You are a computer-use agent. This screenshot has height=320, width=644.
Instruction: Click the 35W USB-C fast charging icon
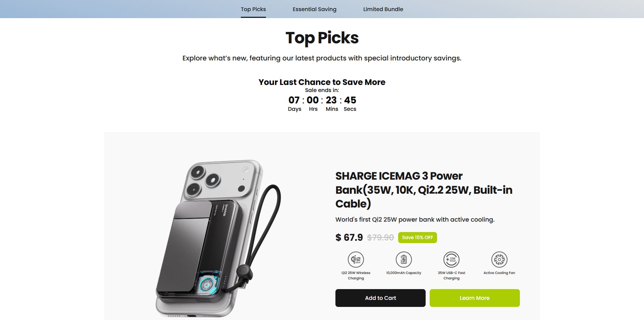tap(451, 260)
